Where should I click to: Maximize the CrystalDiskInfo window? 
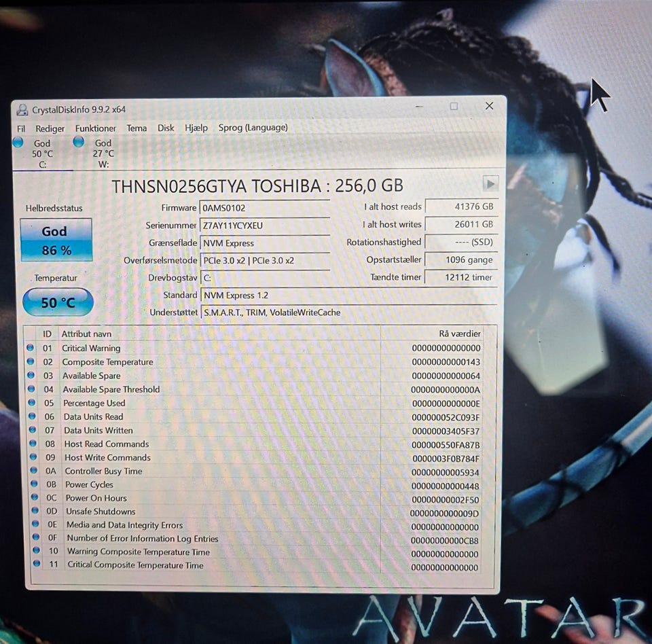pos(454,107)
